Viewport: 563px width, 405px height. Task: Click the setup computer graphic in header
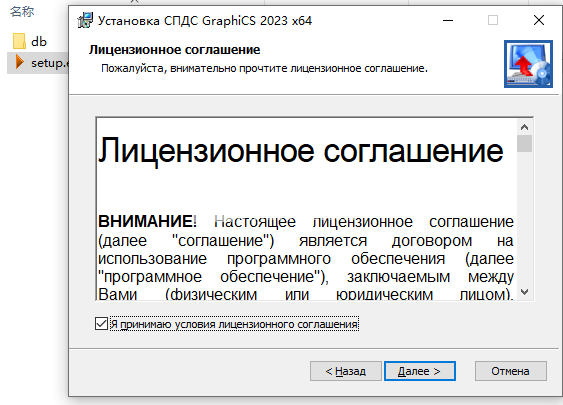tap(528, 64)
